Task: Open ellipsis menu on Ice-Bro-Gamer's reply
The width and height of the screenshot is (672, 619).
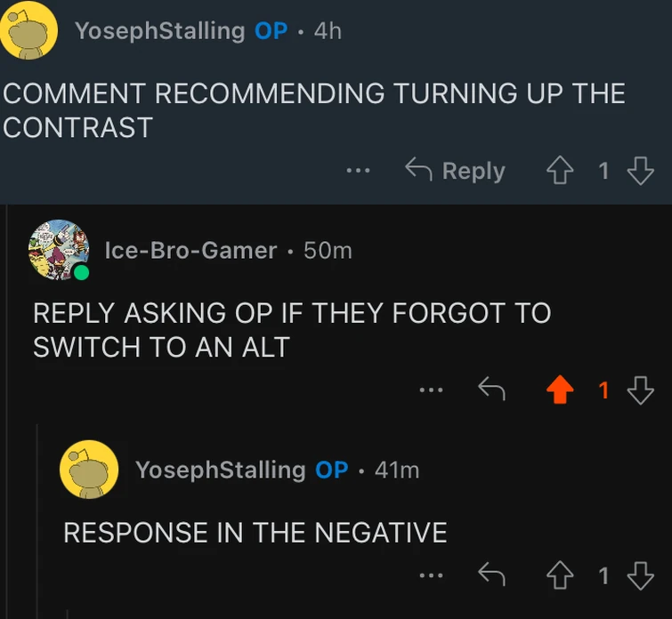Action: point(431,390)
